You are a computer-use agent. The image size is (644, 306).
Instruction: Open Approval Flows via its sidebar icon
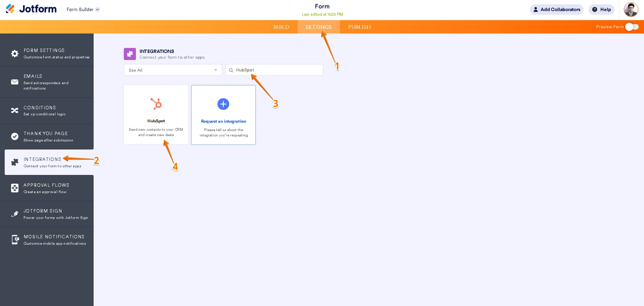14,188
